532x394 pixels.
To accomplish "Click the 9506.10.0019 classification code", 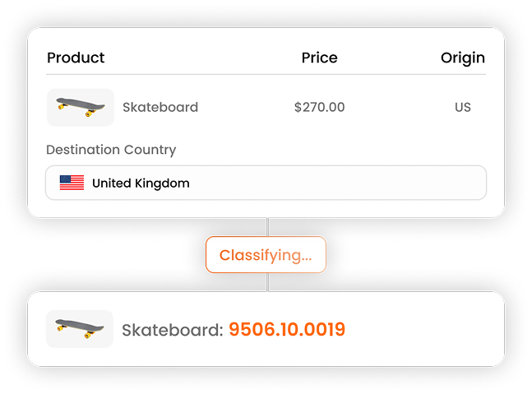I will pyautogui.click(x=286, y=330).
